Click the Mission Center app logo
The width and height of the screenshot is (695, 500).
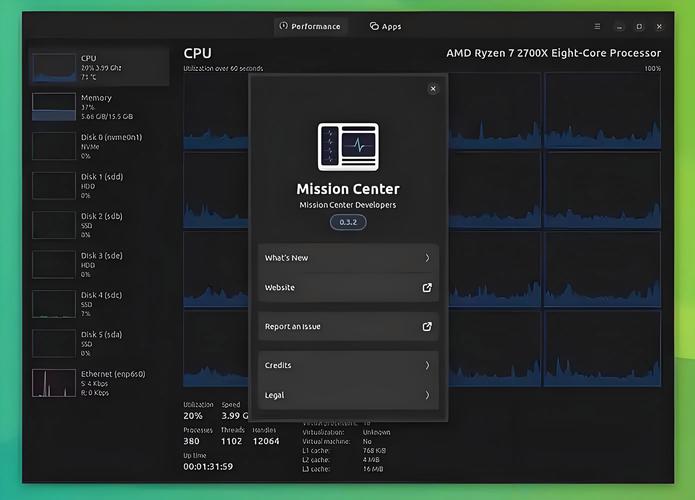pyautogui.click(x=348, y=147)
